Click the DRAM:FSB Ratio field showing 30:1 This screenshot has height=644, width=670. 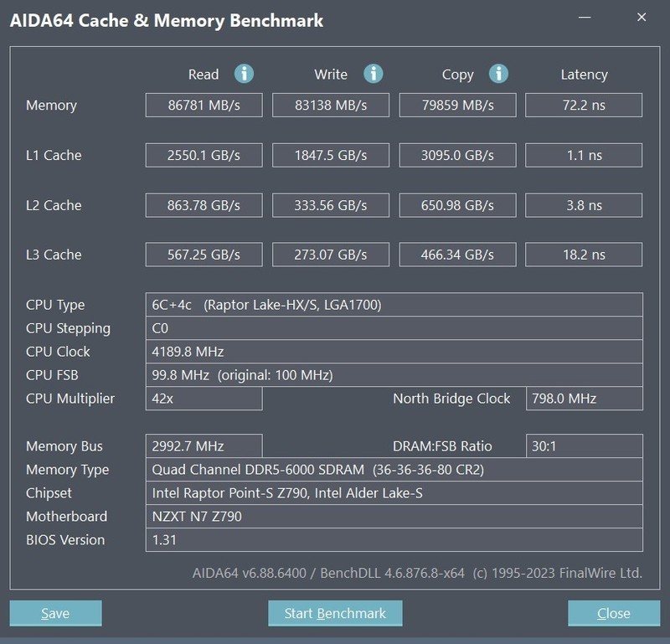click(x=584, y=446)
